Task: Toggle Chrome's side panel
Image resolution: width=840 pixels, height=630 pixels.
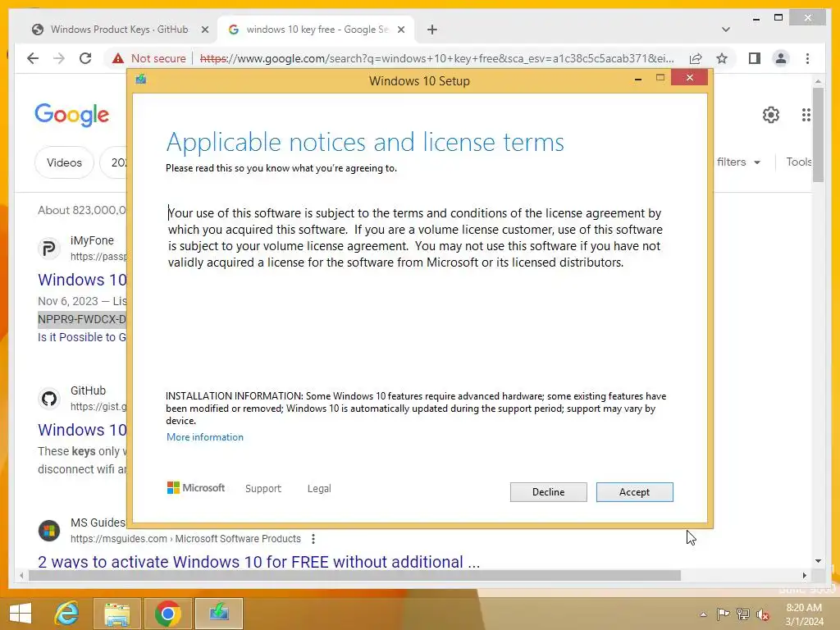Action: pos(755,58)
